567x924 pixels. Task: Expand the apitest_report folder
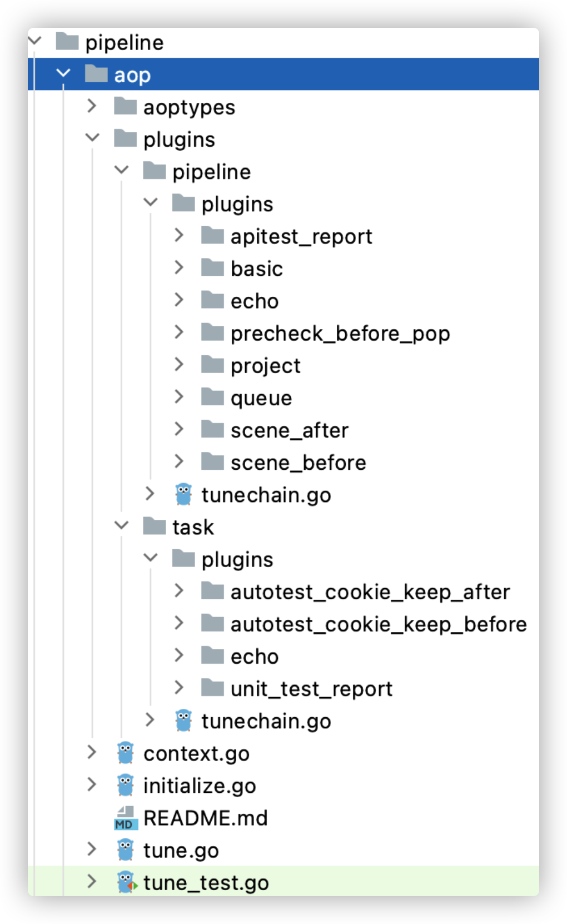(179, 236)
